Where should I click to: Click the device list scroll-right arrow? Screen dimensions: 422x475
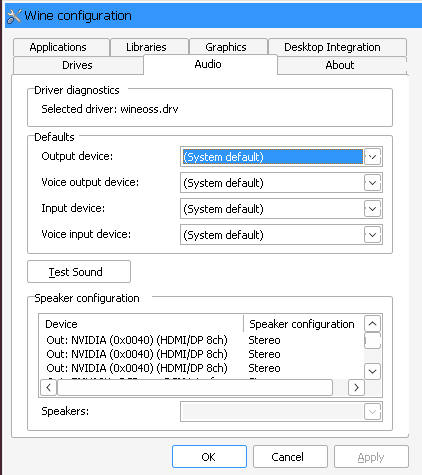[356, 387]
